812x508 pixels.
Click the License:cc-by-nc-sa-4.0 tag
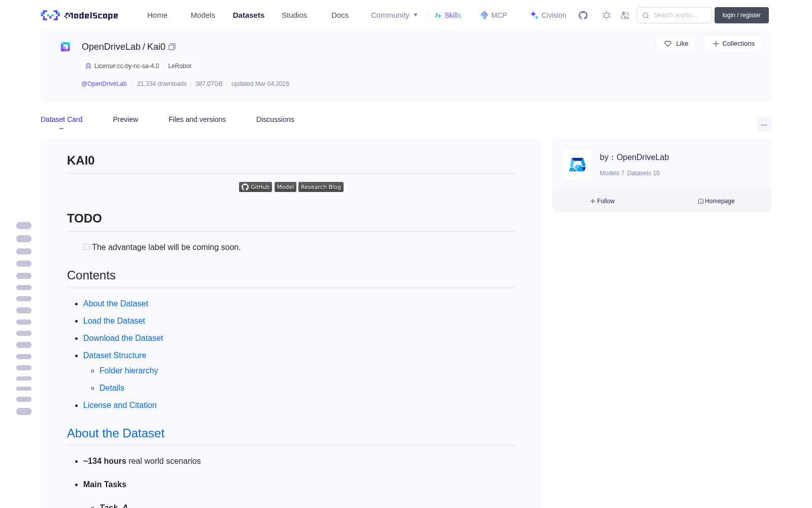pyautogui.click(x=122, y=66)
